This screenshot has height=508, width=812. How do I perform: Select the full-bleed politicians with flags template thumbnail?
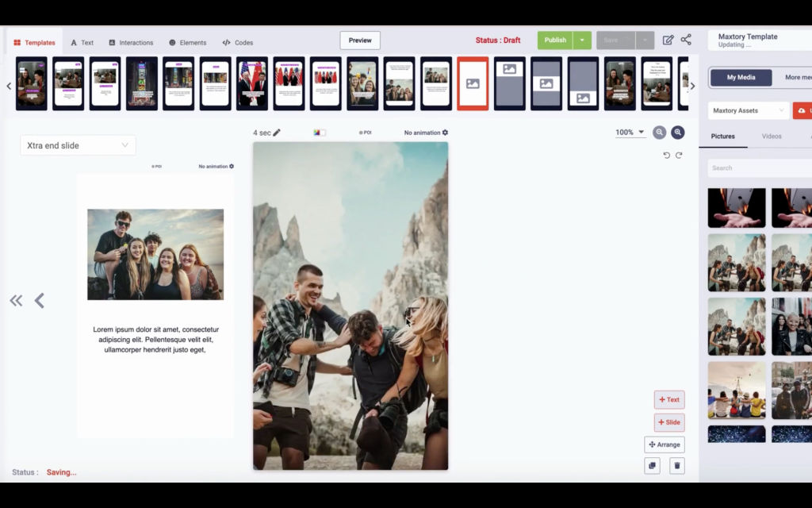[x=252, y=83]
